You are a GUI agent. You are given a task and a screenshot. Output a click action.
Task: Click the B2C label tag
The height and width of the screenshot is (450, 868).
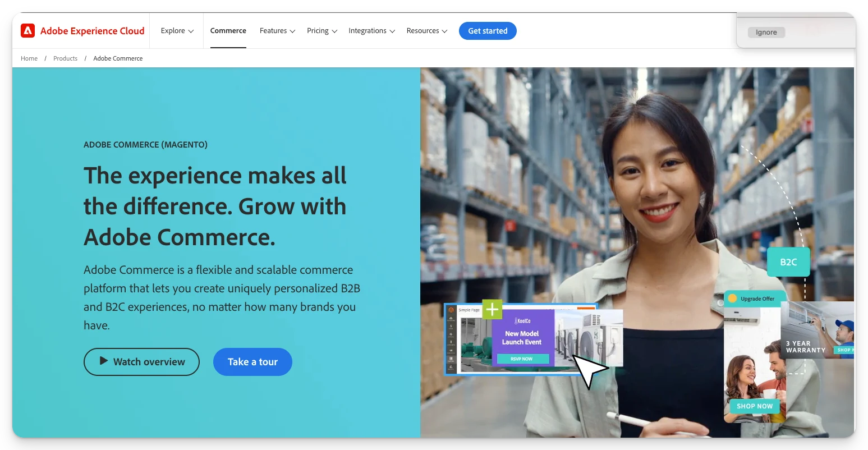[788, 262]
